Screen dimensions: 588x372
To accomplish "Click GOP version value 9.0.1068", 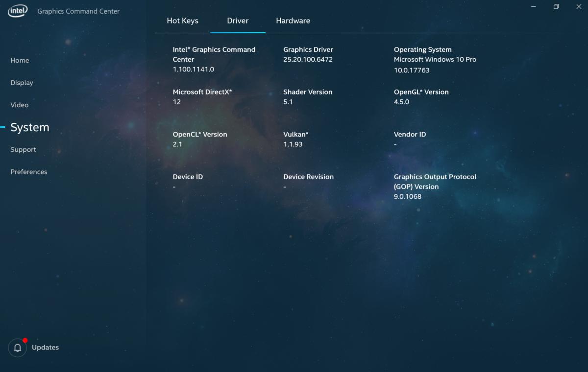I will click(408, 197).
